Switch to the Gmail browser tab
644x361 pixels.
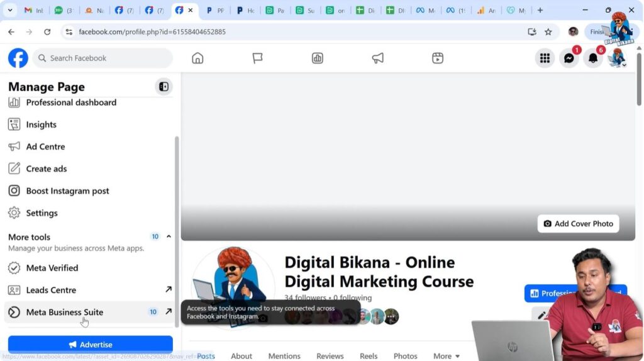(34, 10)
